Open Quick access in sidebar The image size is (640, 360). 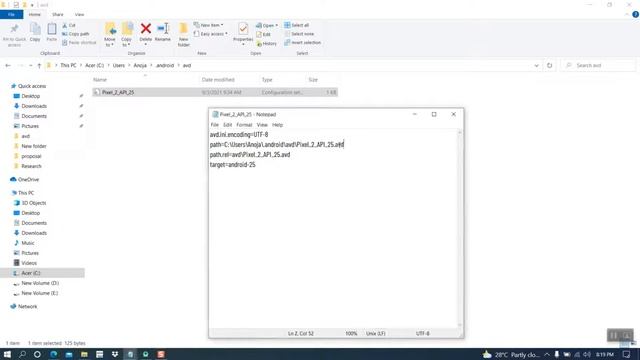coord(32,86)
